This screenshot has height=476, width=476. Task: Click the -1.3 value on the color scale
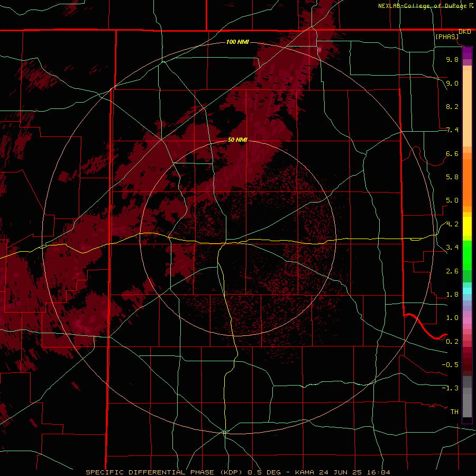pyautogui.click(x=450, y=389)
